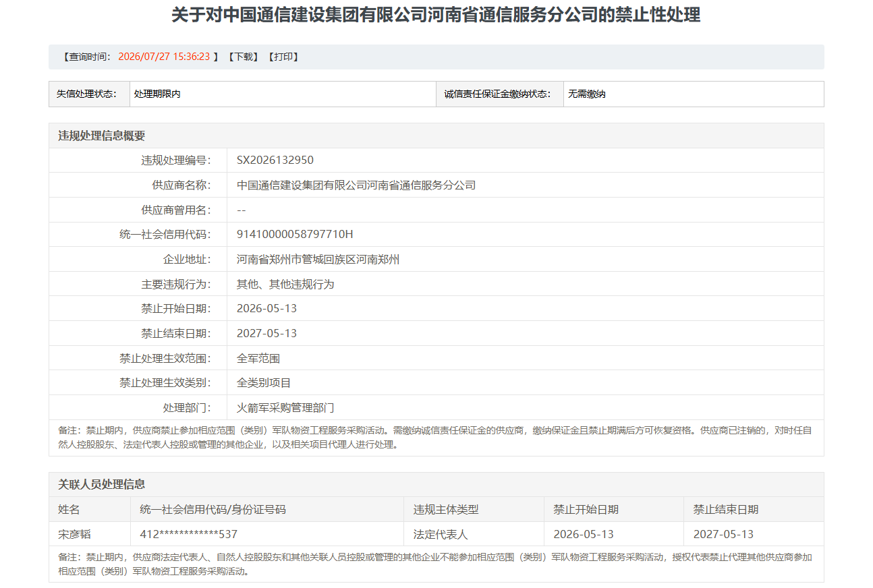Select the query time 2026/07/27 15:36:23
This screenshot has height=588, width=873.
164,57
